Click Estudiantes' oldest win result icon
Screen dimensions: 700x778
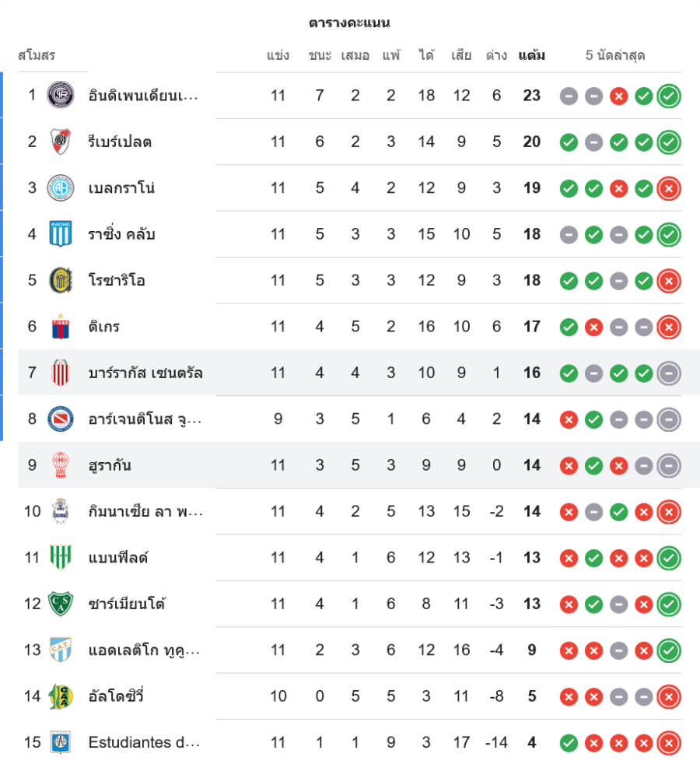[569, 743]
